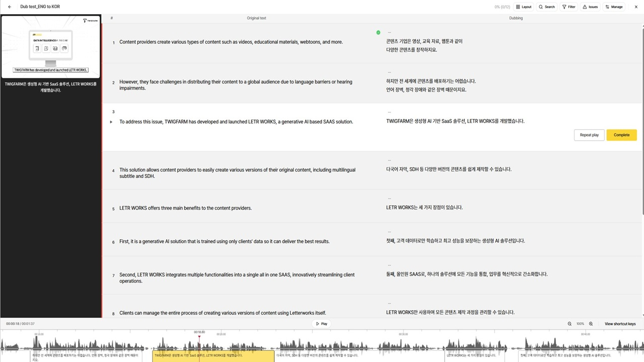
Task: Open the ellipsis menu above row 1 dubbing
Action: click(389, 32)
